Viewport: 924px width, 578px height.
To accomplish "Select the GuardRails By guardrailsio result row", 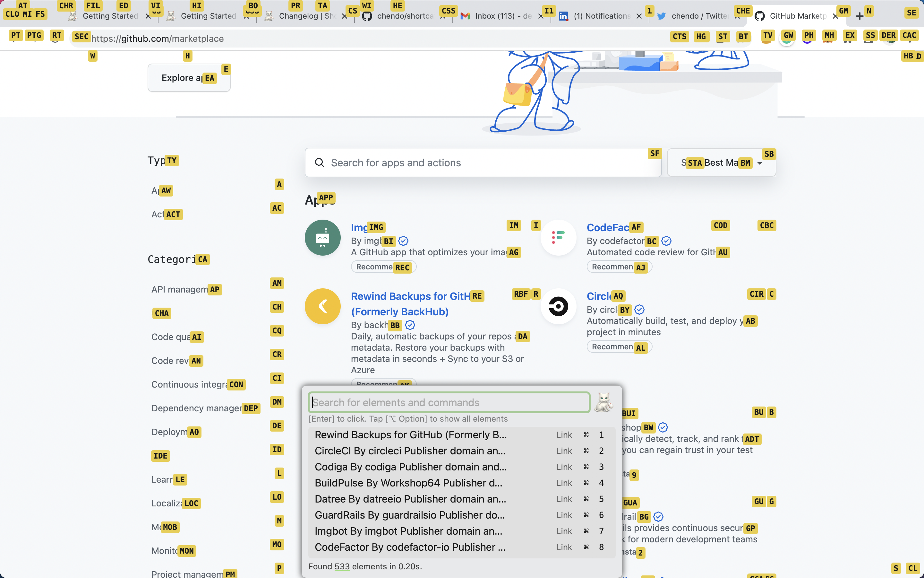I will [462, 515].
